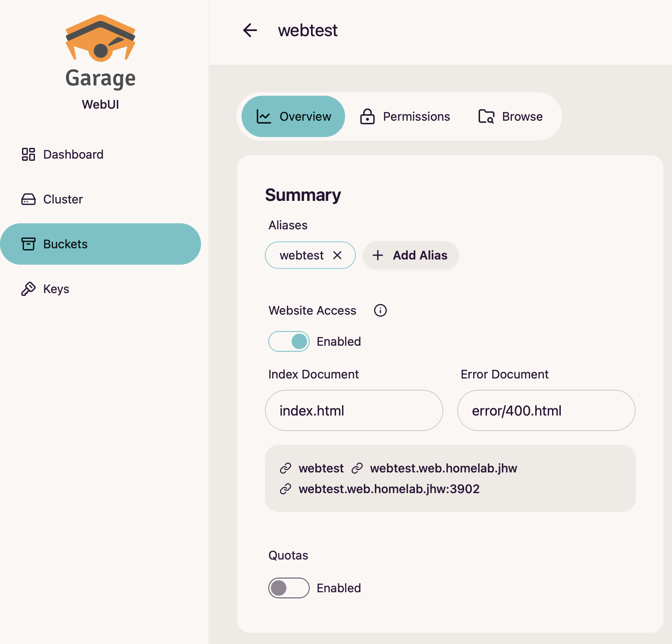This screenshot has height=644, width=672.
Task: Open the Website Access info icon
Action: [380, 310]
